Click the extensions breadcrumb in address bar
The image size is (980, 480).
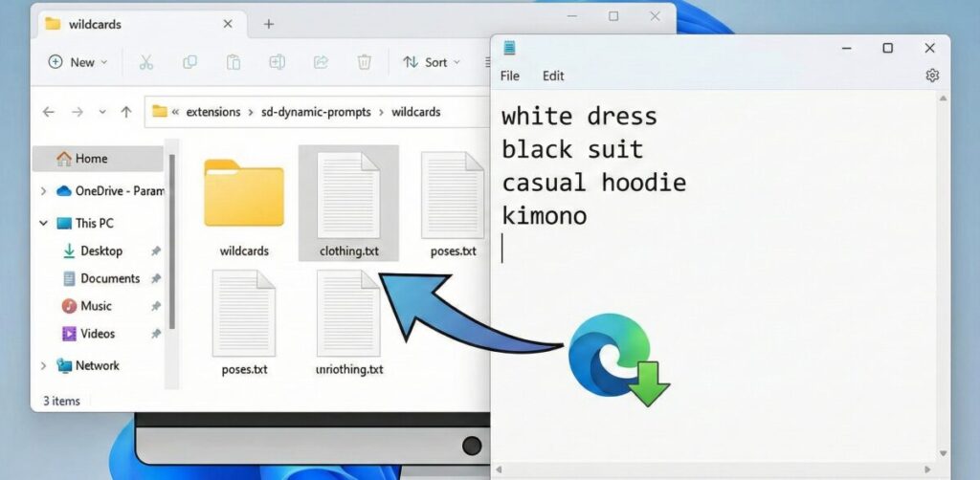click(213, 112)
